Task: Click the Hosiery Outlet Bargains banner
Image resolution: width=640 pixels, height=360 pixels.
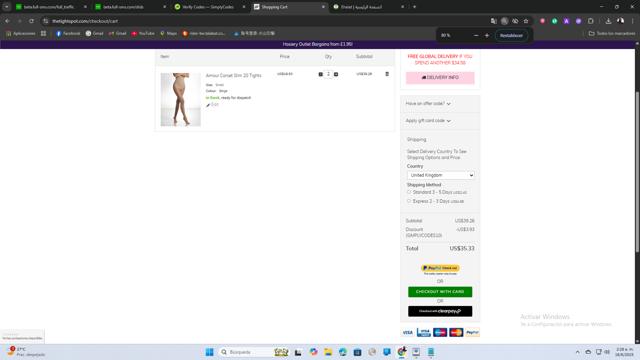Action: [318, 44]
